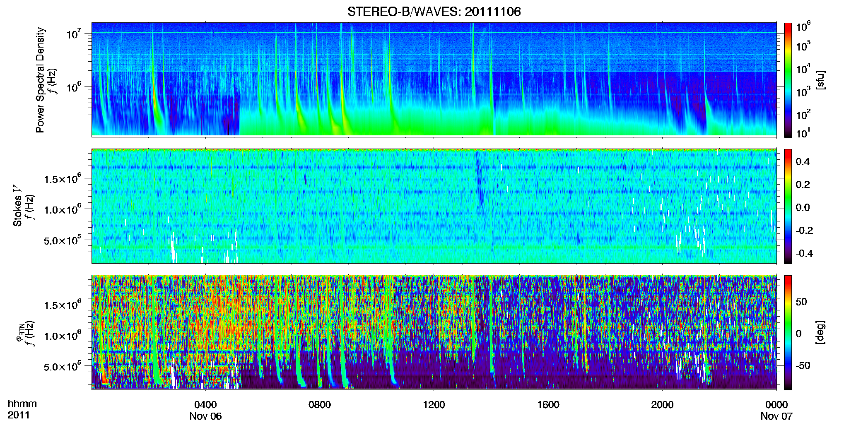Click the Stokes V color bar
Image resolution: width=868 pixels, height=447 pixels.
coord(788,206)
